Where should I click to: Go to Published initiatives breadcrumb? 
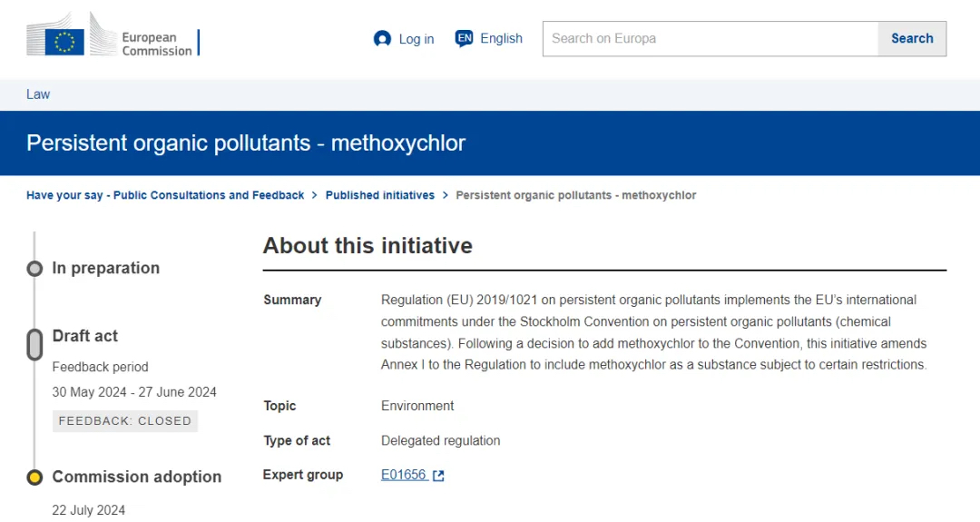(380, 195)
